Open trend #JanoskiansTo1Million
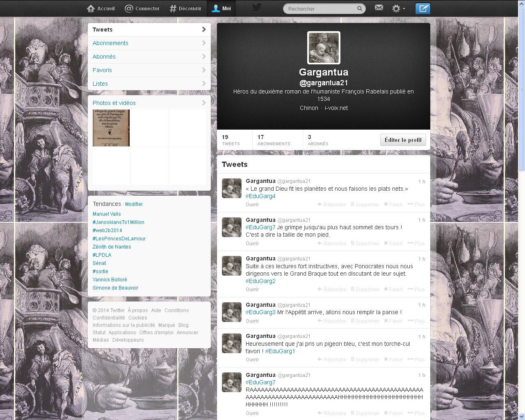This screenshot has height=420, width=525. (x=119, y=222)
